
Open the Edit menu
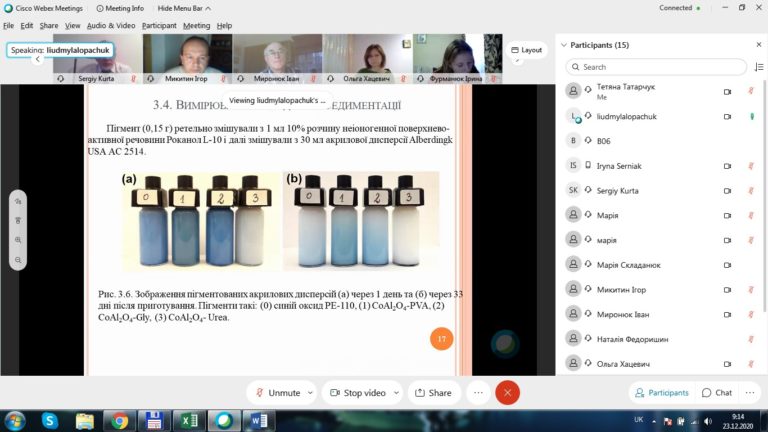pos(26,25)
